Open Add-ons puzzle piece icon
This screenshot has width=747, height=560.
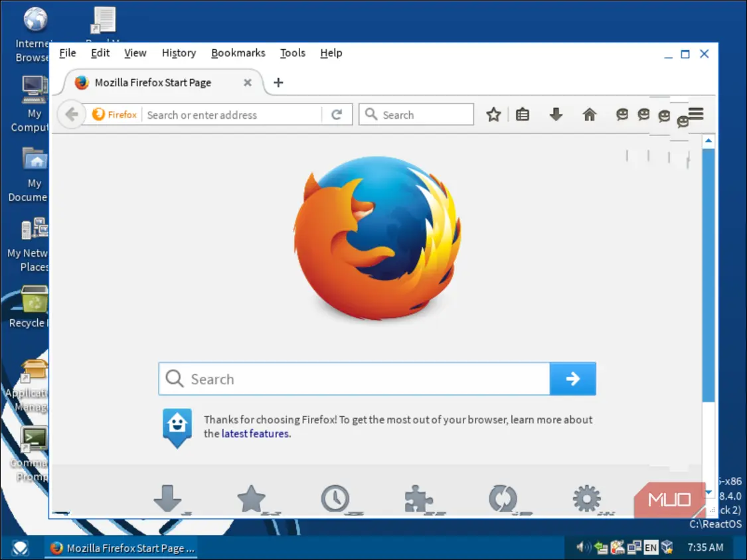click(x=419, y=498)
